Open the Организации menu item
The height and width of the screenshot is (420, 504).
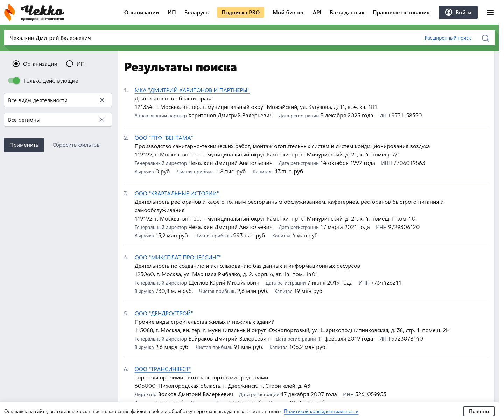pos(141,13)
